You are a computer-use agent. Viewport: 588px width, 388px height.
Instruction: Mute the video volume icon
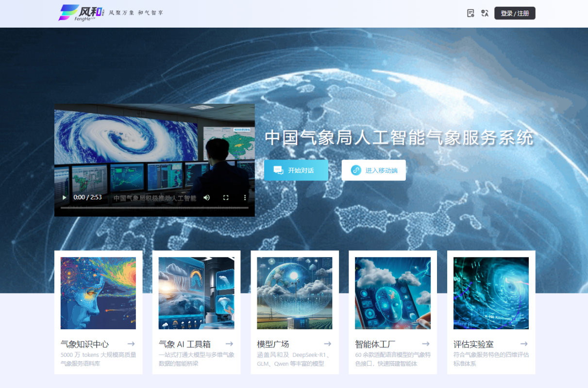207,197
